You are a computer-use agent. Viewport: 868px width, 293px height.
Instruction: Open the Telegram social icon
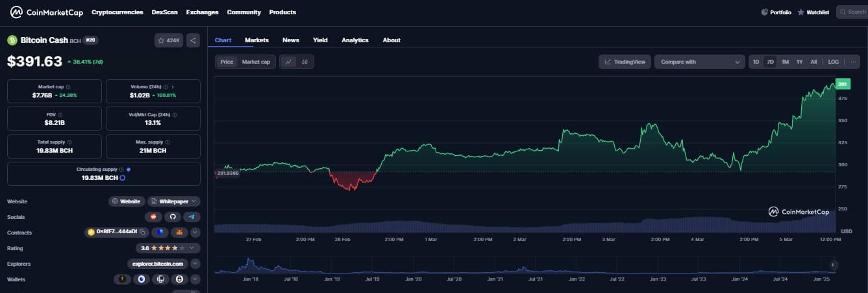coord(192,217)
